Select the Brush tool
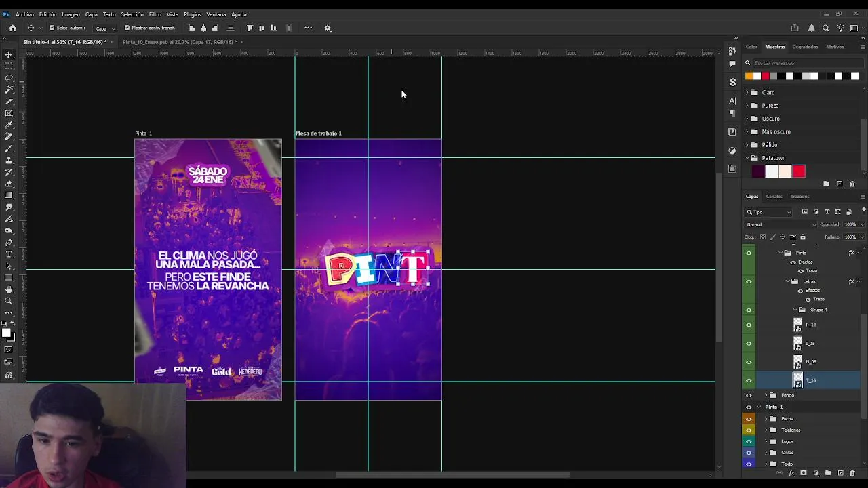 coord(9,148)
